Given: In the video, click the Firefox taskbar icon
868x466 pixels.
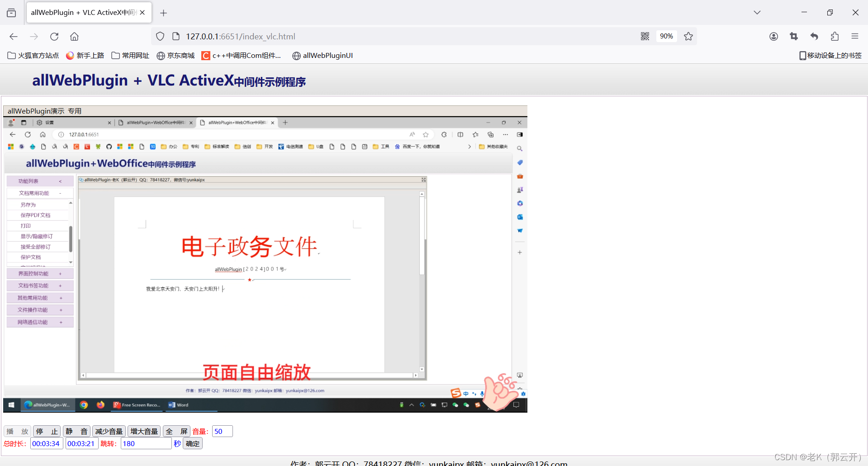Looking at the screenshot, I should pyautogui.click(x=100, y=405).
